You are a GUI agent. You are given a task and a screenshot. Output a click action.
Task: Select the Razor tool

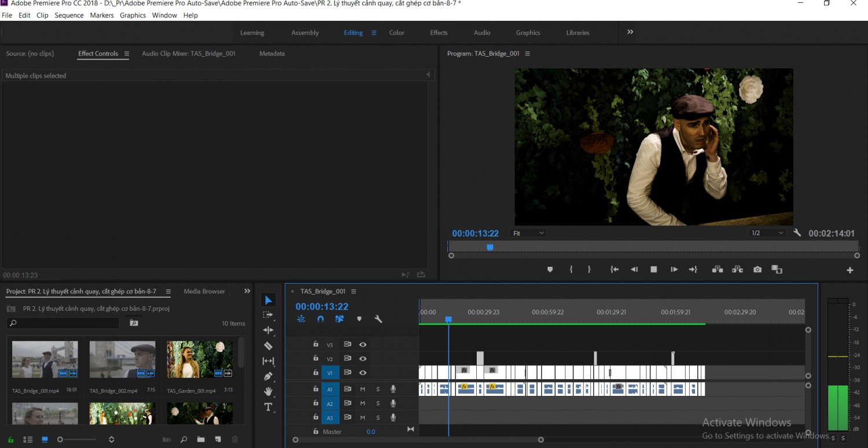point(268,346)
